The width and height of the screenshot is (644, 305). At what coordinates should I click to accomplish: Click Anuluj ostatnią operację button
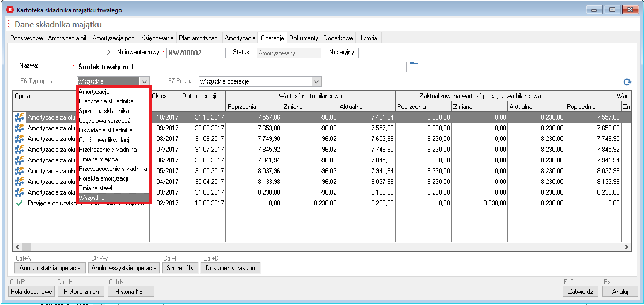pyautogui.click(x=50, y=267)
